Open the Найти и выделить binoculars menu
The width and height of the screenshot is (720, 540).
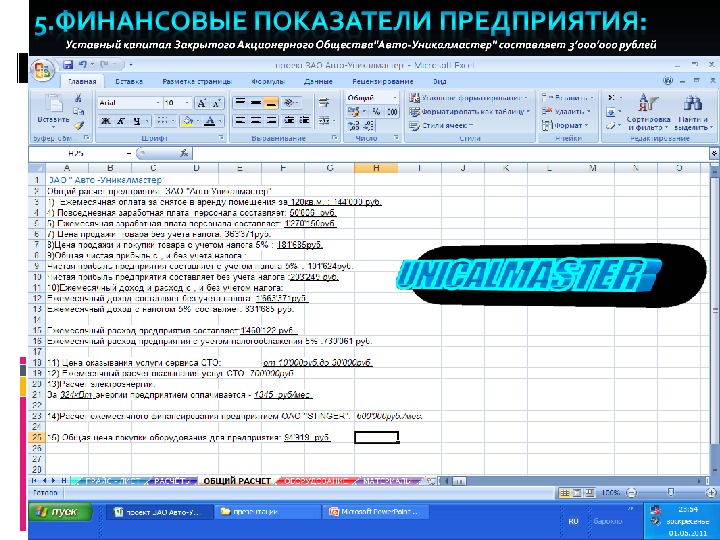click(x=693, y=112)
